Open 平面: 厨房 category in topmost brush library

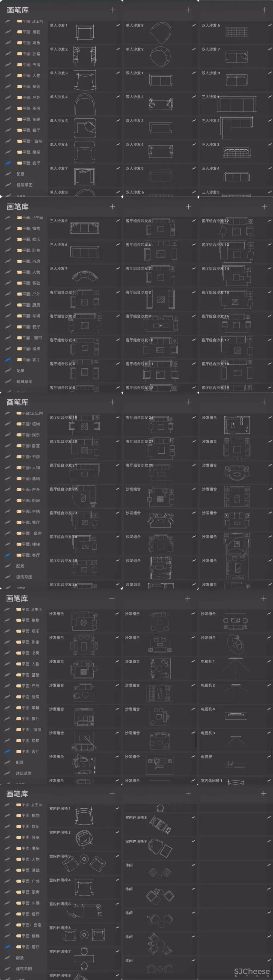pyautogui.click(x=31, y=108)
